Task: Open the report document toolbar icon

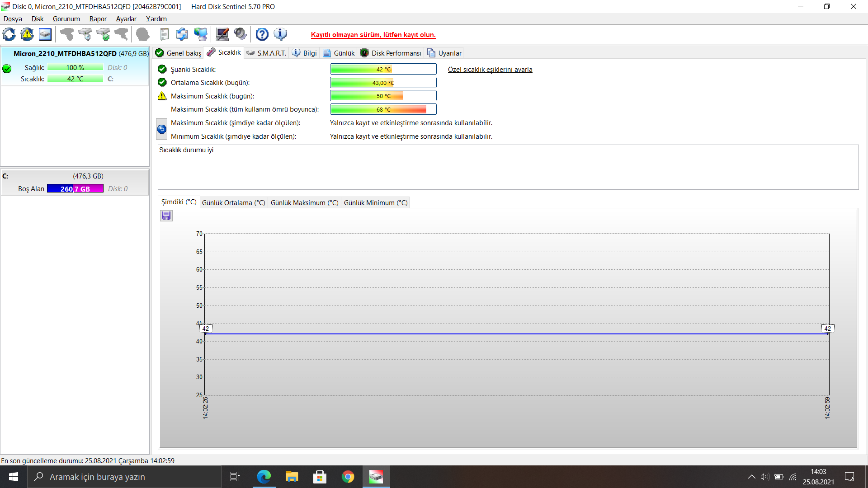Action: (164, 34)
